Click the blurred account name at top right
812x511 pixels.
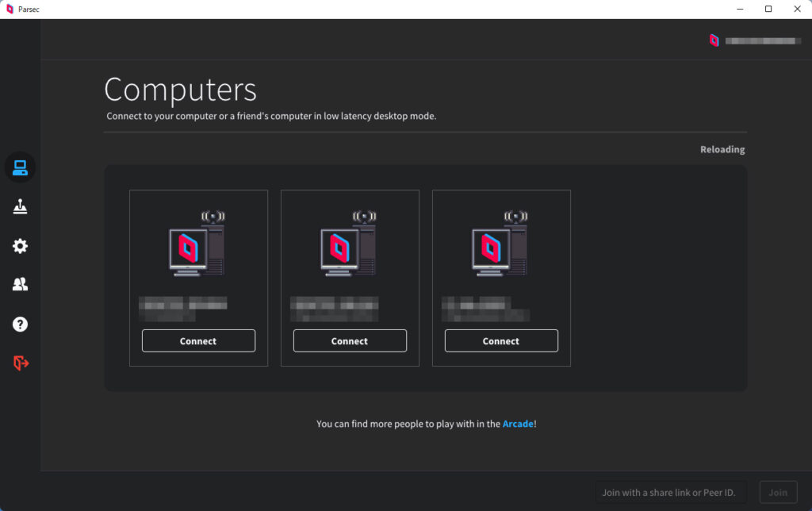click(763, 40)
